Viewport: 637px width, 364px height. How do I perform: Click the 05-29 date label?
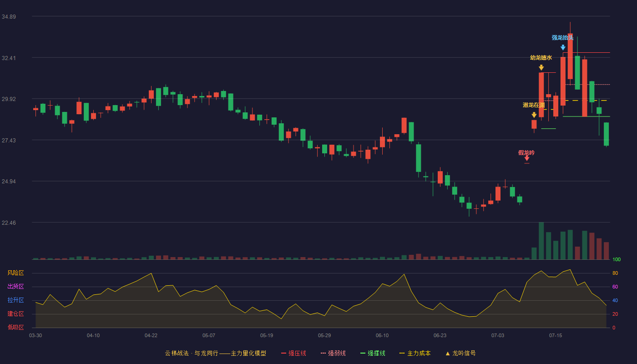pyautogui.click(x=324, y=335)
